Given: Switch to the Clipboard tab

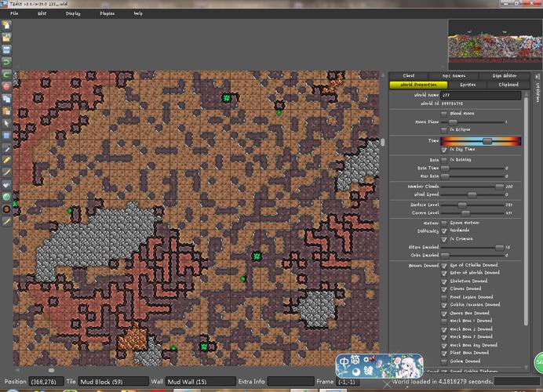Looking at the screenshot, I should click(508, 85).
